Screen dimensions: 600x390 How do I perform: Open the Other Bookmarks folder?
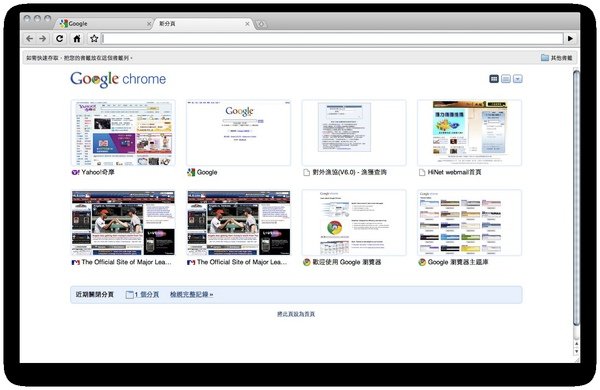click(x=557, y=58)
